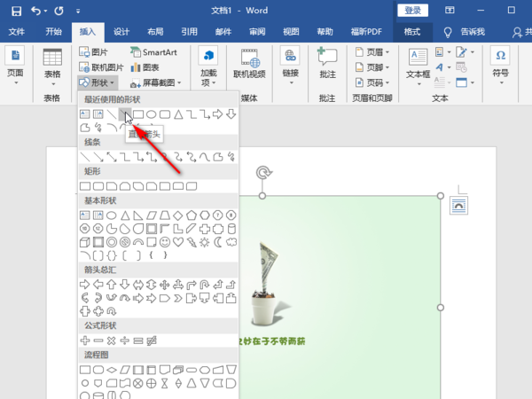Open the ribbon display options icon
This screenshot has width=532, height=399.
click(450, 11)
